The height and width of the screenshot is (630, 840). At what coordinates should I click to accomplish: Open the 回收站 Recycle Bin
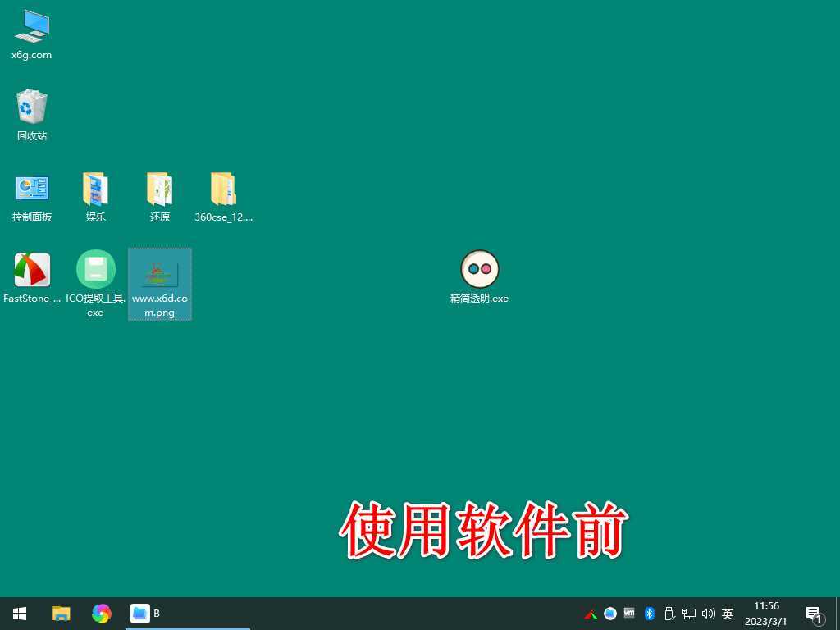(31, 107)
